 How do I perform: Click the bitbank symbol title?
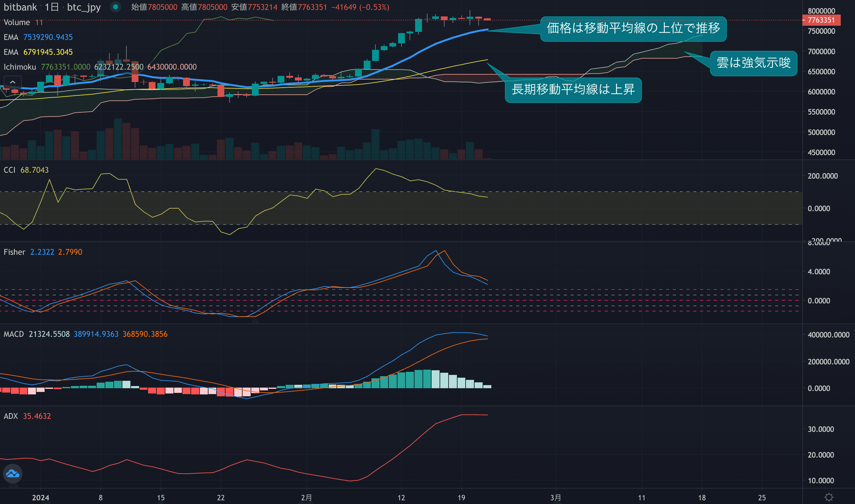click(20, 7)
